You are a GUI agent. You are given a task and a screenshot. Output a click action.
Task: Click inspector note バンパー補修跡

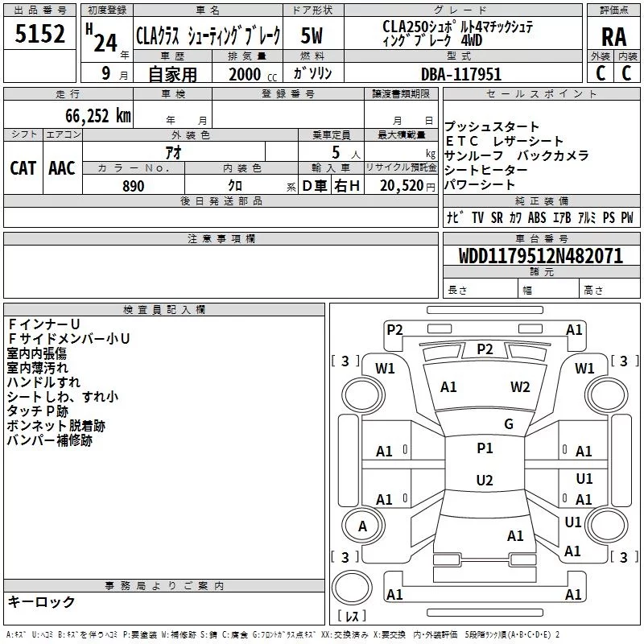[50, 440]
